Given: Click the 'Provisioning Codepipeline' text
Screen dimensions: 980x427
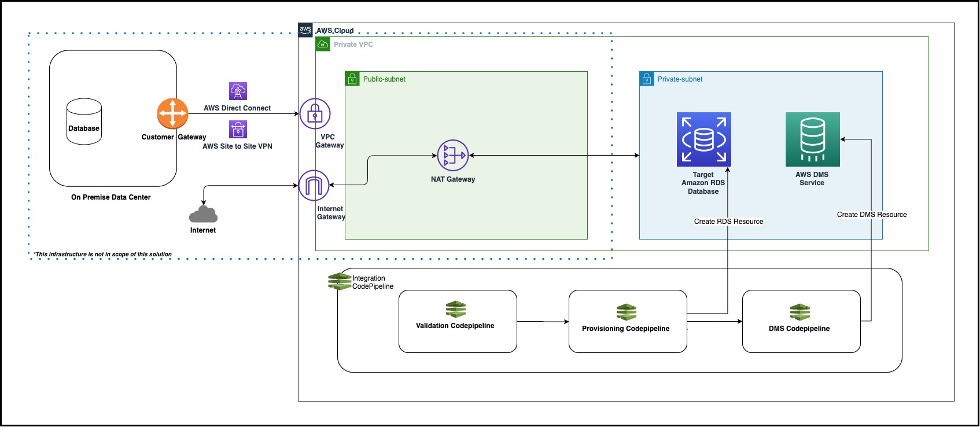Looking at the screenshot, I should click(x=626, y=329).
